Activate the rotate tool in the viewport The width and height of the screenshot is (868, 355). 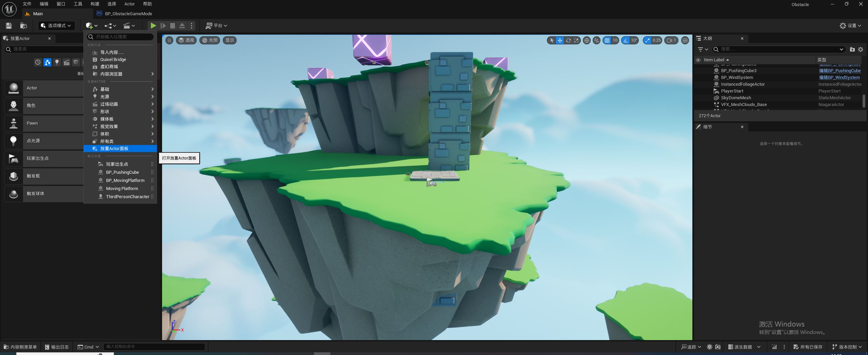pos(568,40)
